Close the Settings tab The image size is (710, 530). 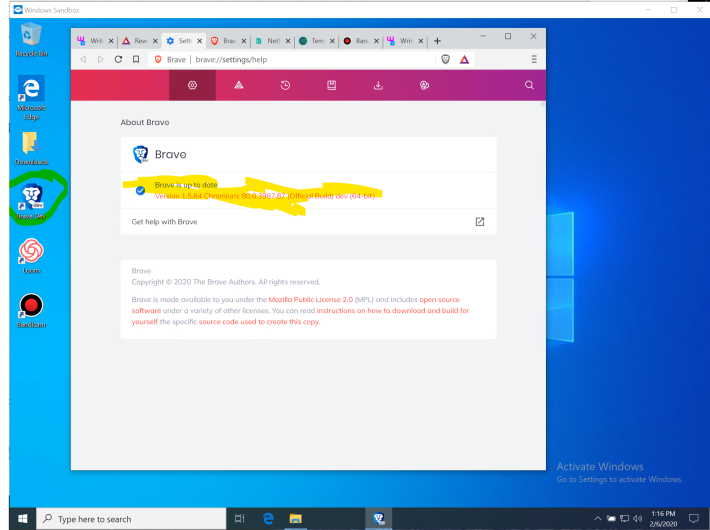point(199,41)
